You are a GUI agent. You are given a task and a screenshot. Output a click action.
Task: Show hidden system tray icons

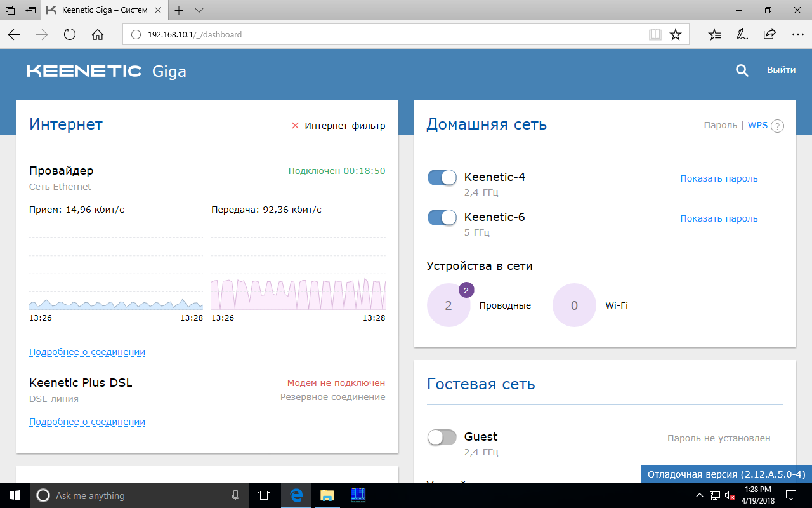coord(699,495)
